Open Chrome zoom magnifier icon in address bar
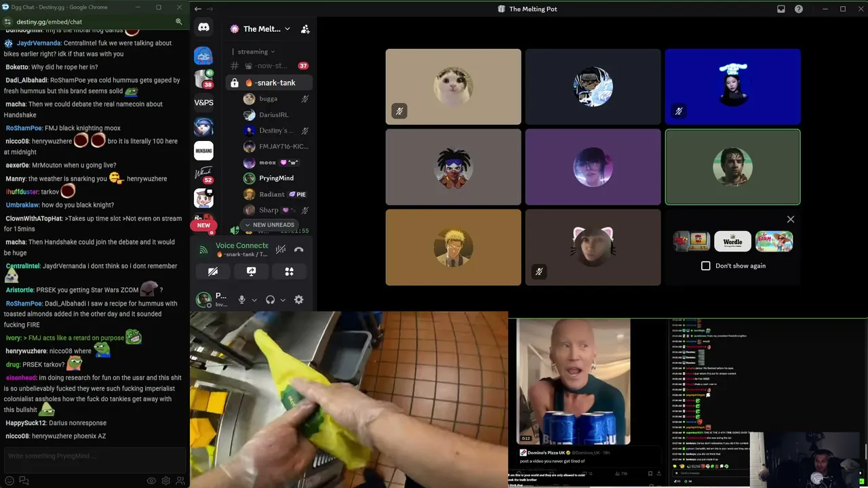The height and width of the screenshot is (488, 868). click(x=178, y=22)
